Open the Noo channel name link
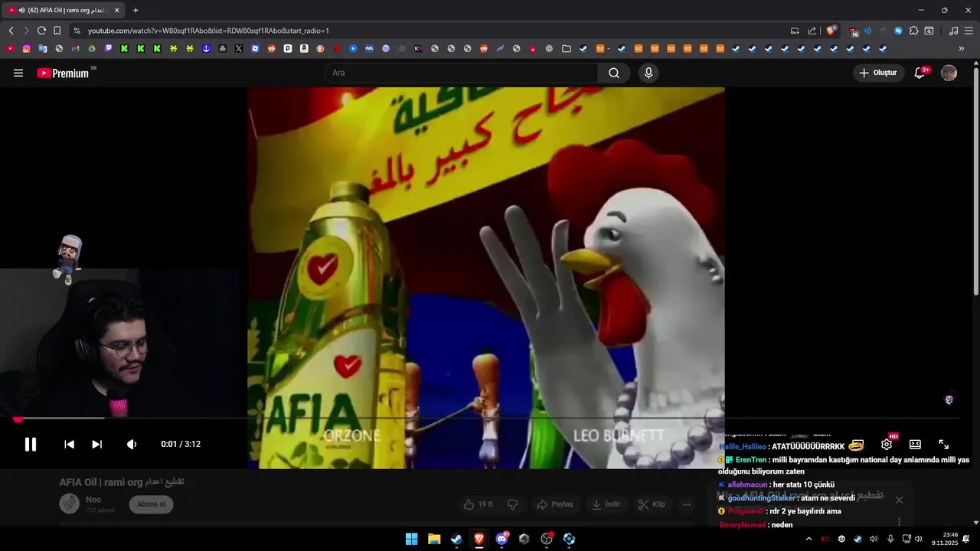The height and width of the screenshot is (551, 980). (93, 499)
